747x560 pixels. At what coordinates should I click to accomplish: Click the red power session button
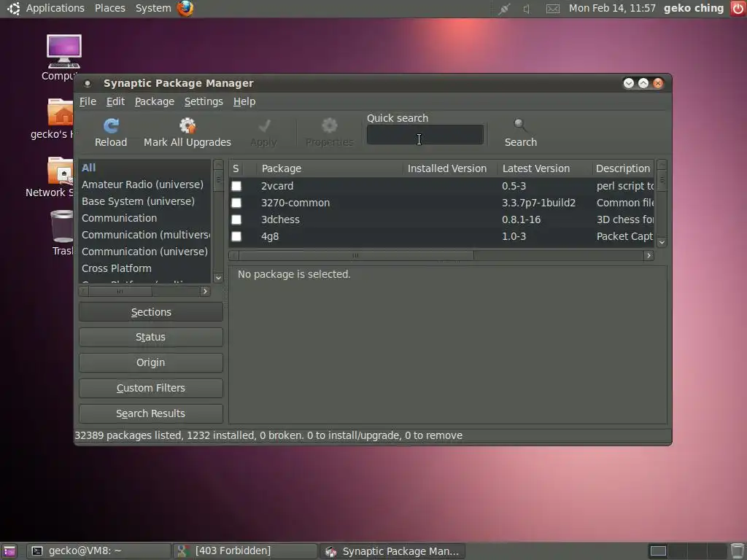(738, 8)
